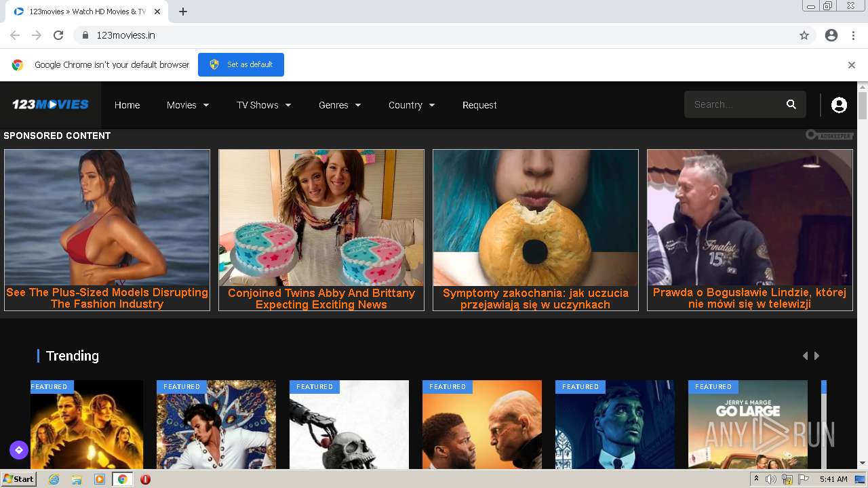The height and width of the screenshot is (488, 868).
Task: Open 'Conjoined Twins Abby And Brittany' link
Action: pyautogui.click(x=321, y=298)
